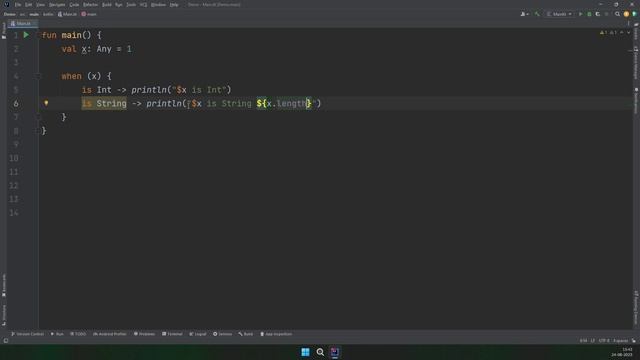Open the MainKt run configuration dropdown
The width and height of the screenshot is (640, 360).
pyautogui.click(x=559, y=14)
